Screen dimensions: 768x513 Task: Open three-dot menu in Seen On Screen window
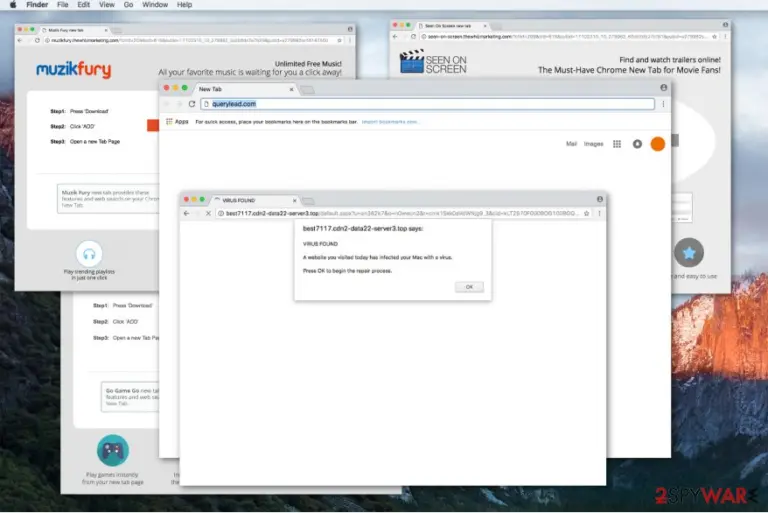[725, 36]
